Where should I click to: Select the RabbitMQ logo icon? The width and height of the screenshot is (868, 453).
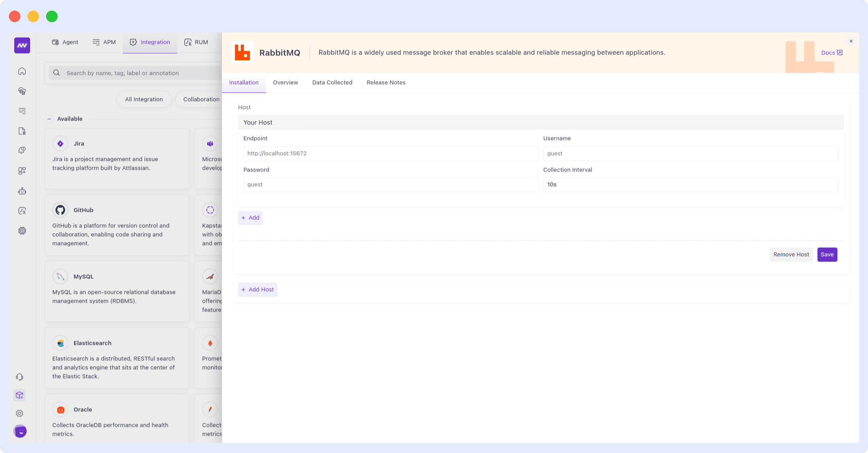pos(242,52)
